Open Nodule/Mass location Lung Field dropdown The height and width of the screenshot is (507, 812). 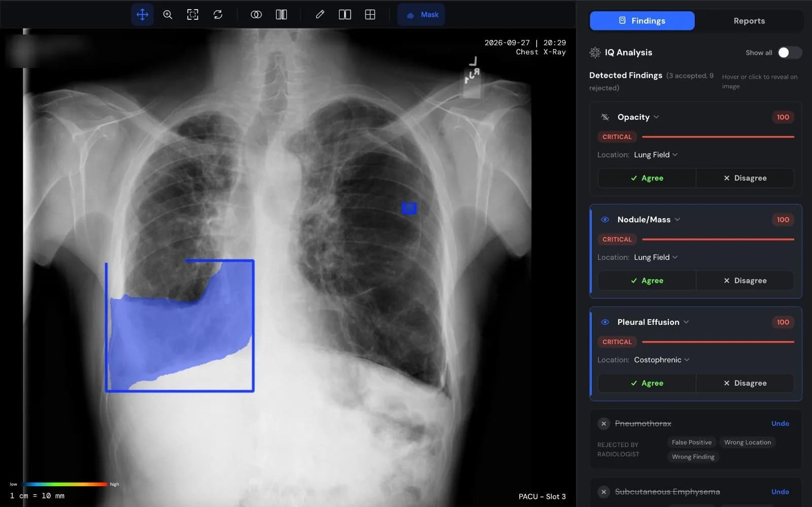tap(656, 257)
